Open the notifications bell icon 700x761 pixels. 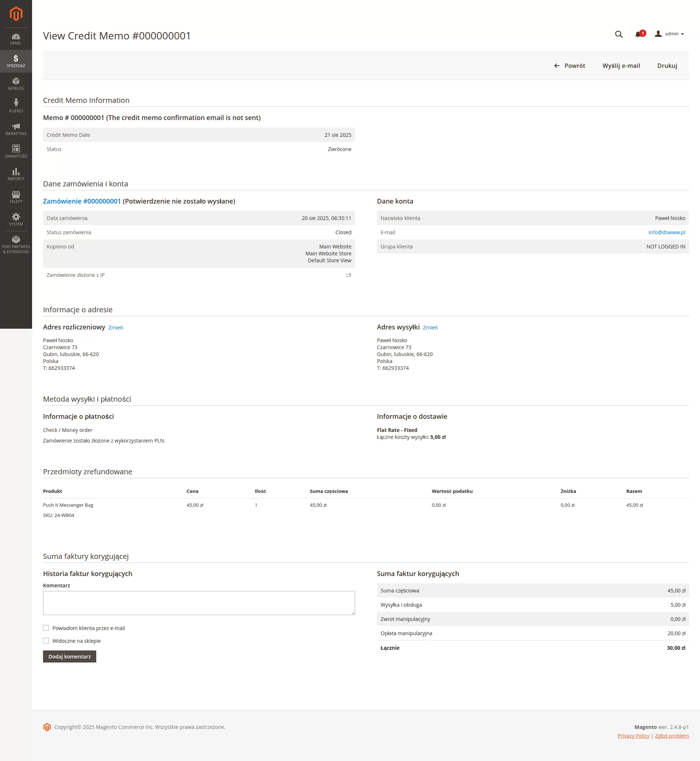[x=638, y=35]
